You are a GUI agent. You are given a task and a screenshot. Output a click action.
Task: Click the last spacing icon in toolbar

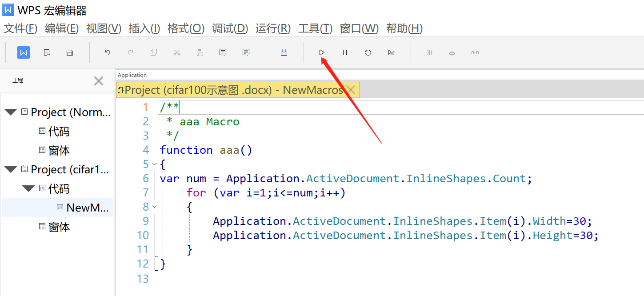click(475, 52)
